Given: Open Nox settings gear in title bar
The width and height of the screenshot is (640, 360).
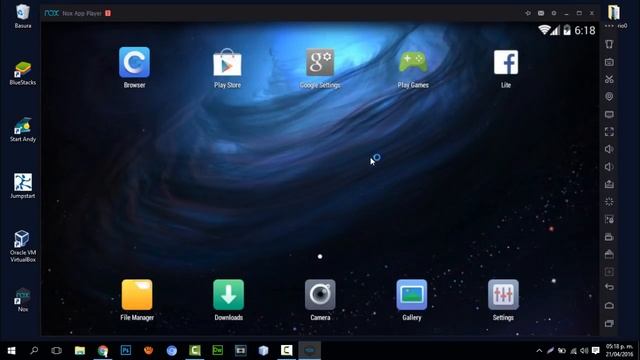Looking at the screenshot, I should pos(553,13).
